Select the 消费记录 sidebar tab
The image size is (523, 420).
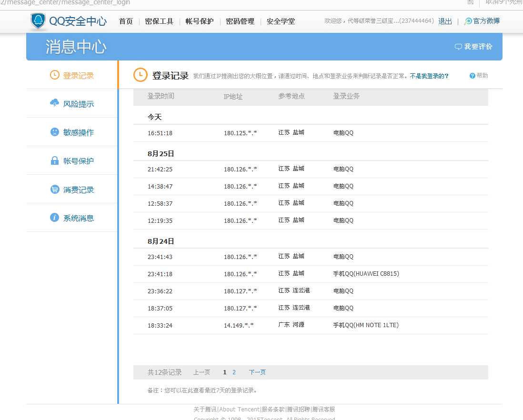coord(72,190)
